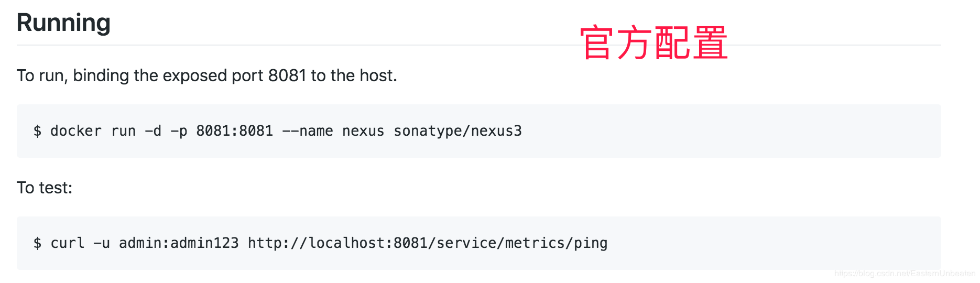Click the -d flag in docker command
Image resolution: width=980 pixels, height=283 pixels.
(153, 131)
